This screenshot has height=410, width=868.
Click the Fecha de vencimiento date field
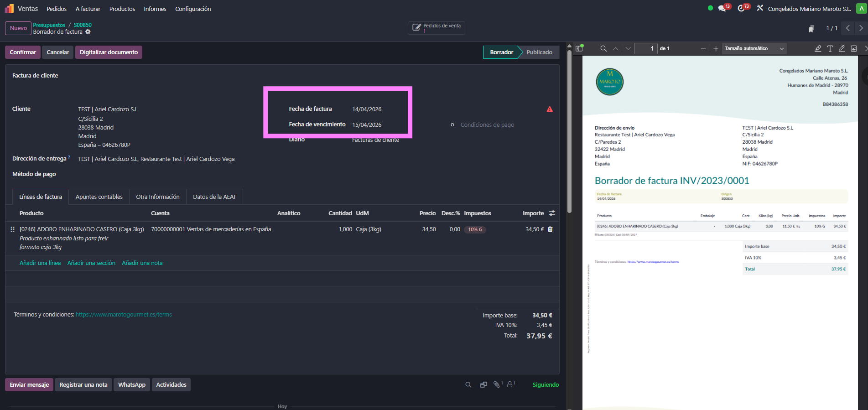click(x=367, y=125)
